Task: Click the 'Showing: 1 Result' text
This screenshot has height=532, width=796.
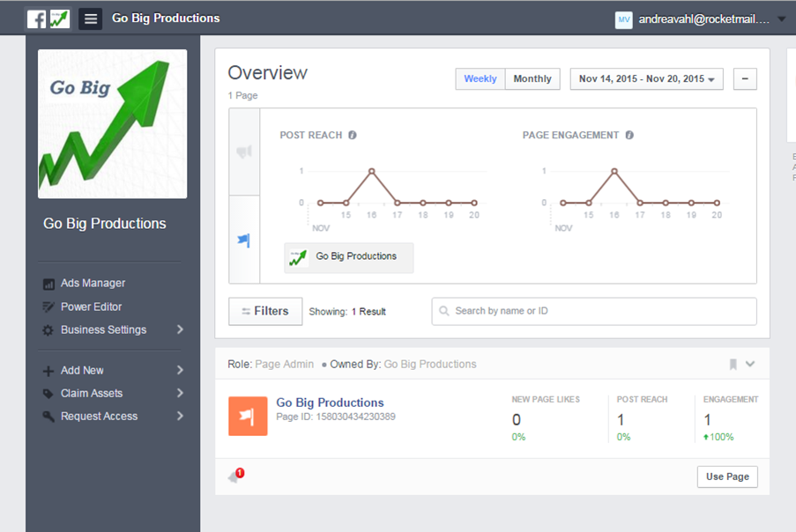Action: click(x=347, y=312)
